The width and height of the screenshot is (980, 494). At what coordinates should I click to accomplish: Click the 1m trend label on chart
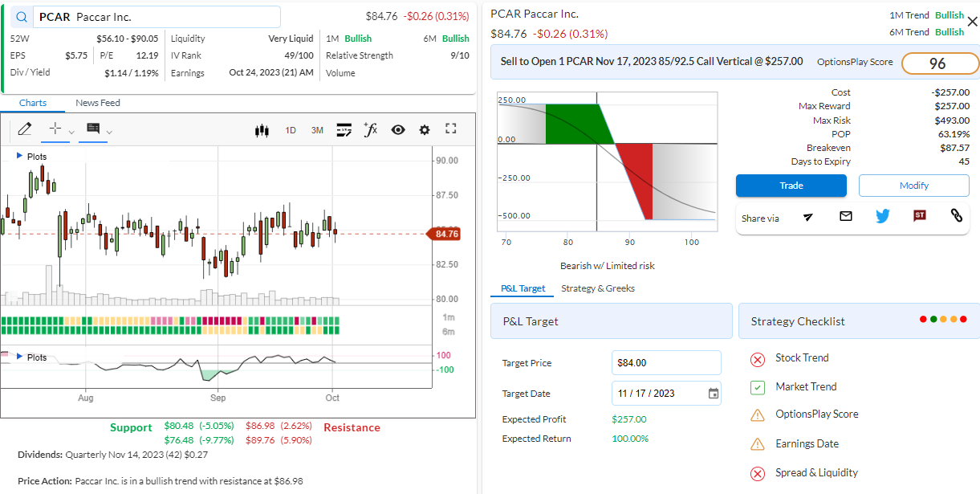tap(449, 318)
